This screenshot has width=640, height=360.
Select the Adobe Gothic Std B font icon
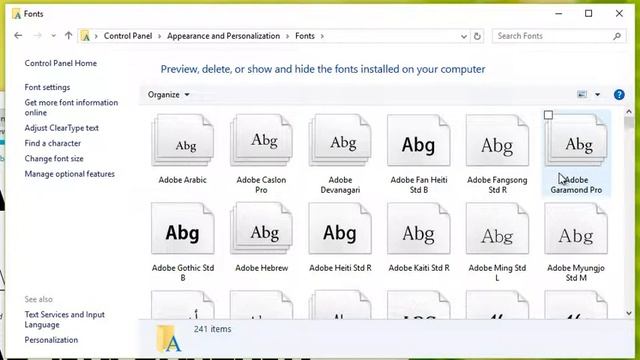pos(182,229)
